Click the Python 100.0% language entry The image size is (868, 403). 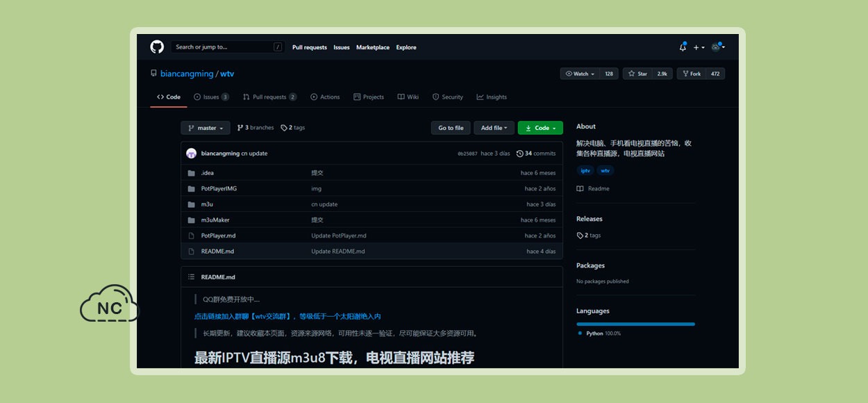point(600,334)
